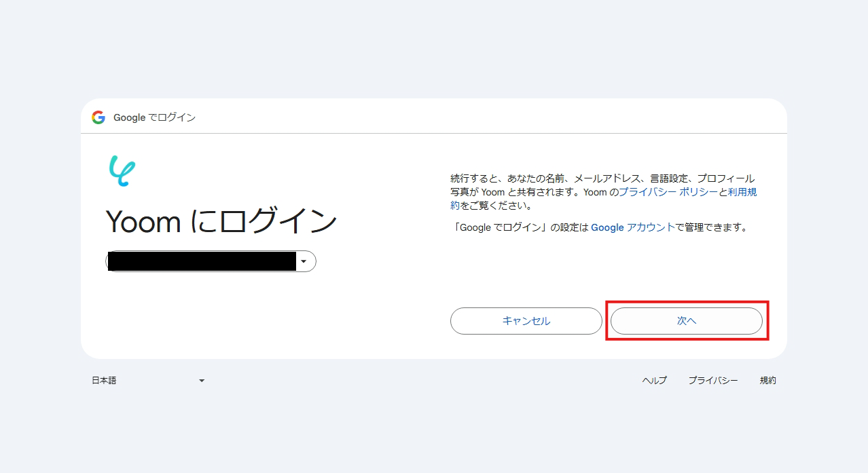Viewport: 868px width, 473px height.
Task: Click the Google アカウント link
Action: (632, 227)
